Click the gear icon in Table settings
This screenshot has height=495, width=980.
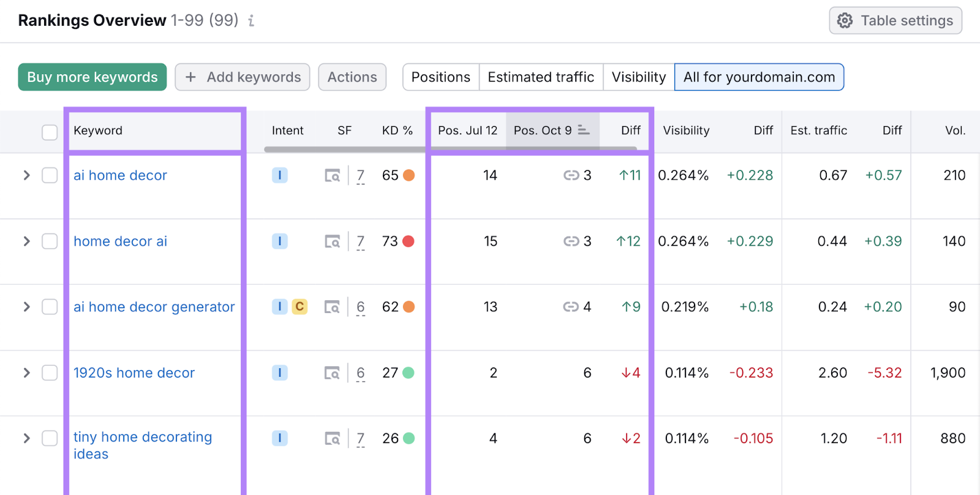[x=845, y=21]
